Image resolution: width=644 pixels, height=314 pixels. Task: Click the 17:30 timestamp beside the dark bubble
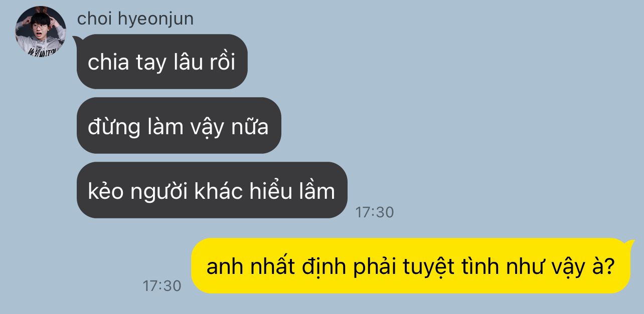[375, 212]
